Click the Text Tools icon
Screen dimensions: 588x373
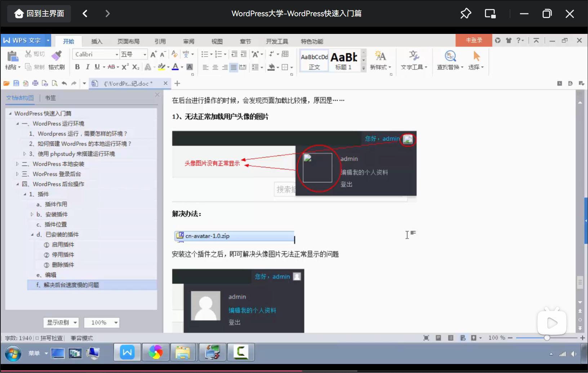414,56
